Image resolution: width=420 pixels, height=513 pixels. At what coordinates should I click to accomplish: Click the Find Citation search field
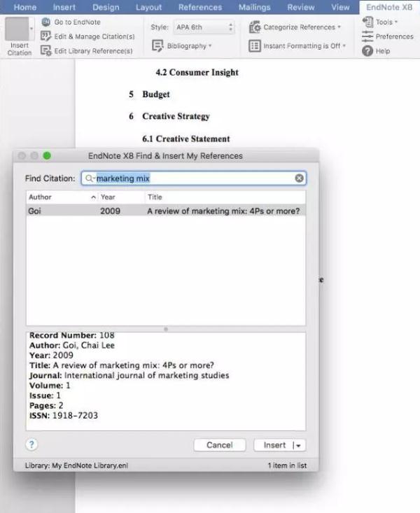tap(194, 178)
